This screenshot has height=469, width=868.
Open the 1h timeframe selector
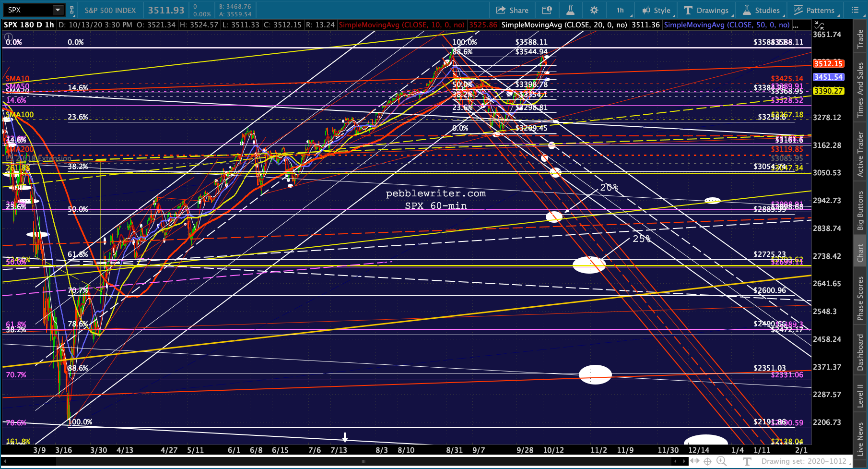(620, 10)
